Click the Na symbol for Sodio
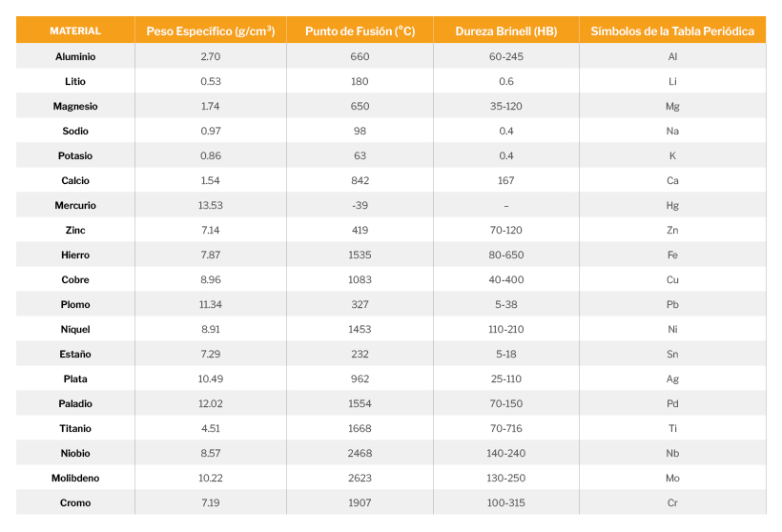Screen dimensions: 782x532 pyautogui.click(x=672, y=132)
